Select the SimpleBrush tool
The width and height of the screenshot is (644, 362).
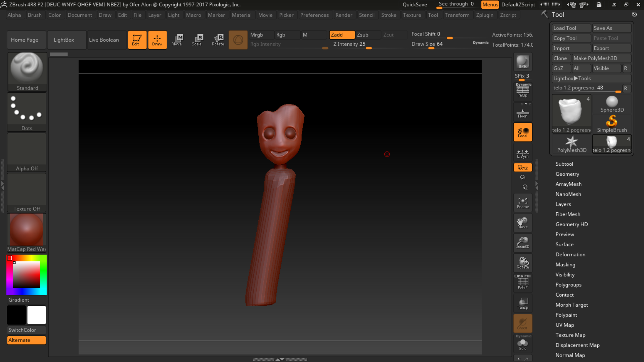point(612,124)
